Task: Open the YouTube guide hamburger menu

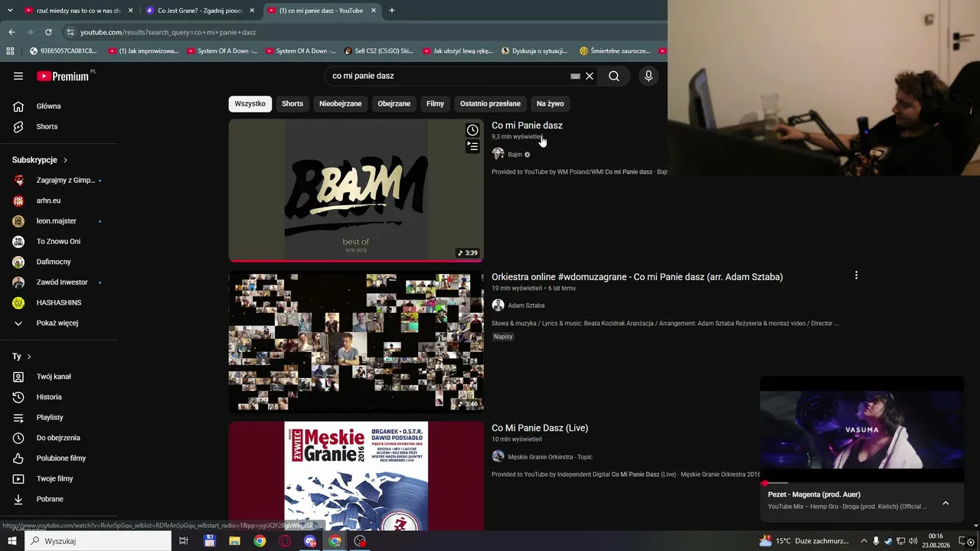Action: pos(18,76)
